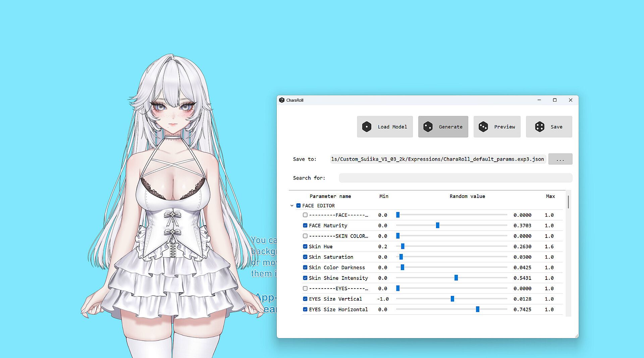644x358 pixels.
Task: Click EYES Size Vertical min value -1.0
Action: pyautogui.click(x=383, y=299)
